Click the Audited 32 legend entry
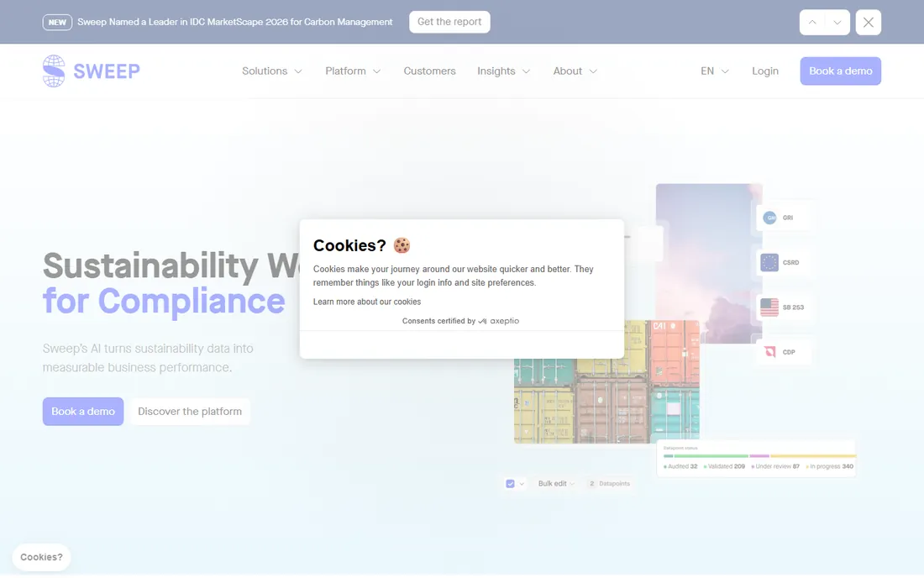Image resolution: width=924 pixels, height=578 pixels. click(680, 466)
